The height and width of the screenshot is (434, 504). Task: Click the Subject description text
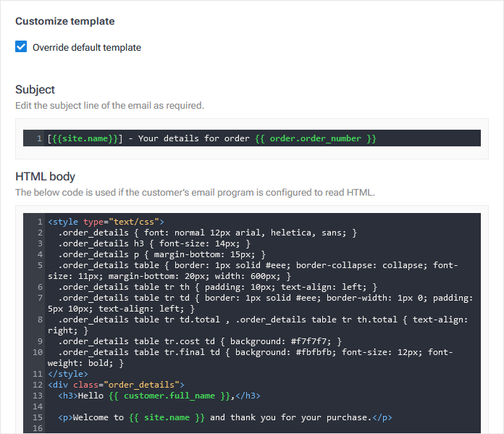tap(109, 106)
